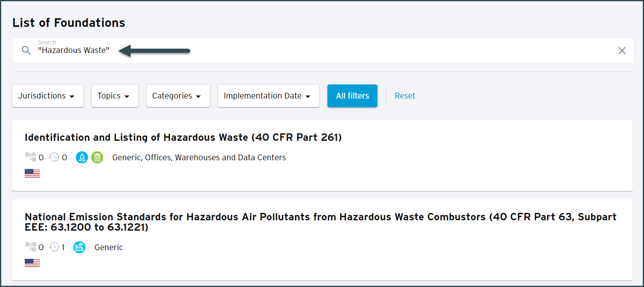This screenshot has width=644, height=287.
Task: Click the All filters button
Action: [352, 96]
